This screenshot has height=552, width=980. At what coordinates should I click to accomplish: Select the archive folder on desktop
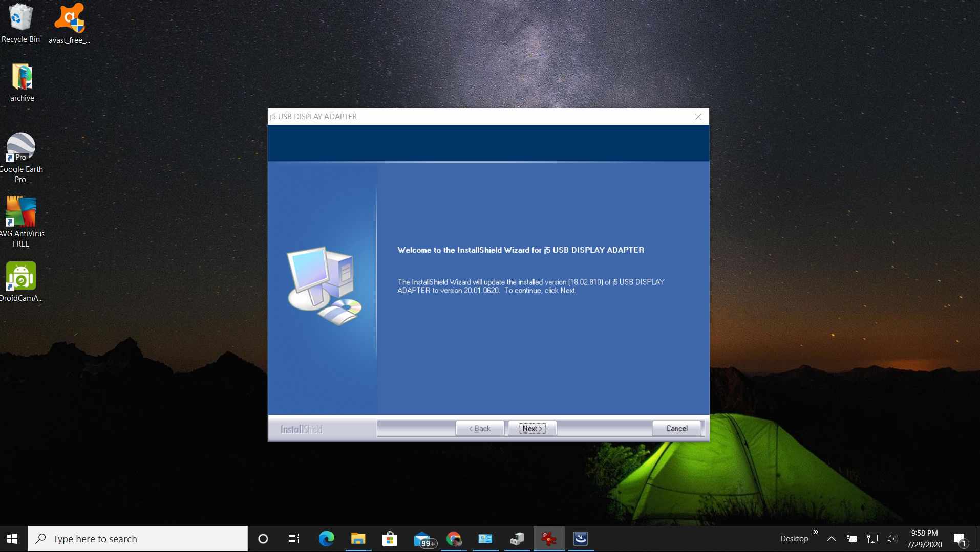[x=22, y=83]
